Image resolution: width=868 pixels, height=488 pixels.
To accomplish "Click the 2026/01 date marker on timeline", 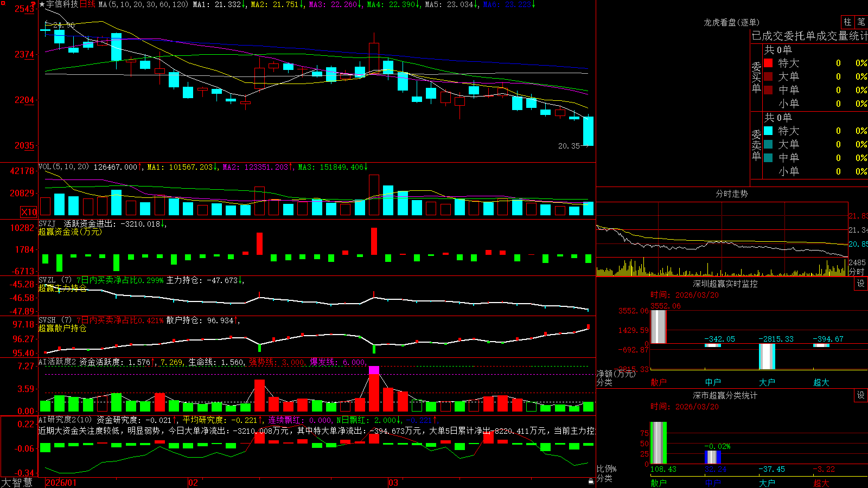I will (x=61, y=483).
